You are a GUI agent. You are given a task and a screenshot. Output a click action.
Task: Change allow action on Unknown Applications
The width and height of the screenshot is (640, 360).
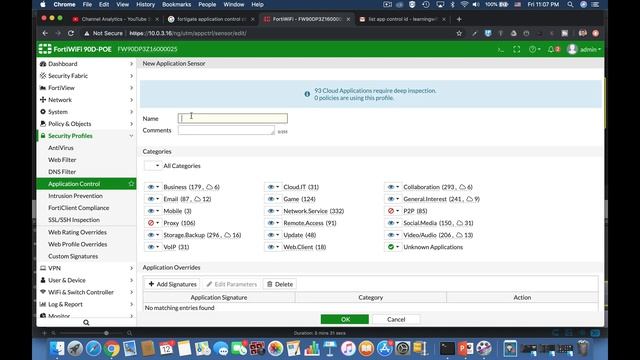pyautogui.click(x=393, y=247)
